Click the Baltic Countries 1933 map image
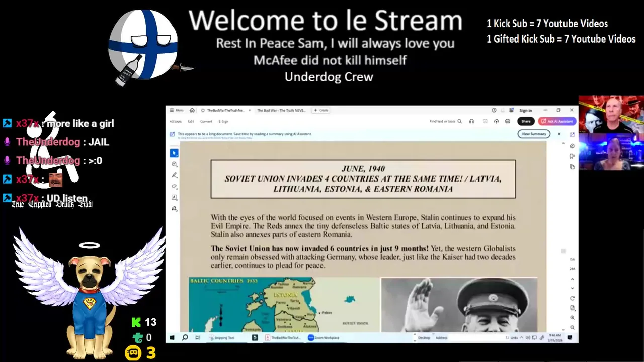Image resolution: width=644 pixels, height=362 pixels. (x=284, y=304)
